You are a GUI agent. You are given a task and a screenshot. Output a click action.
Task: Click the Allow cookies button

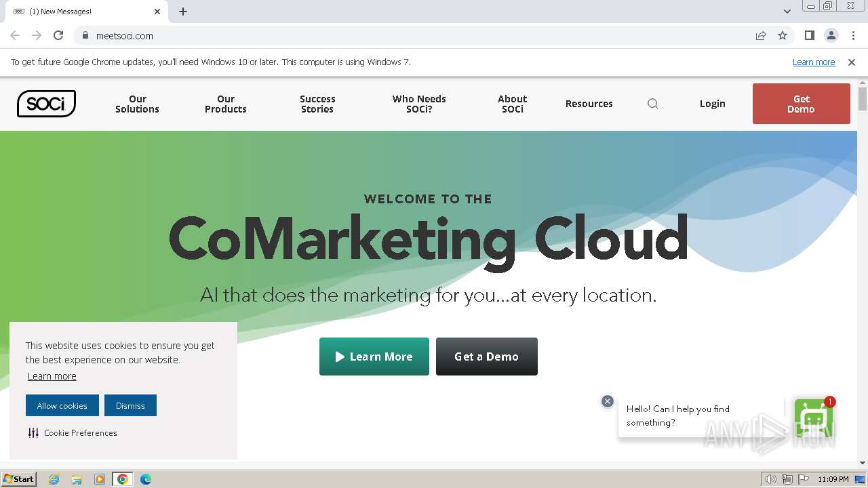[62, 405]
